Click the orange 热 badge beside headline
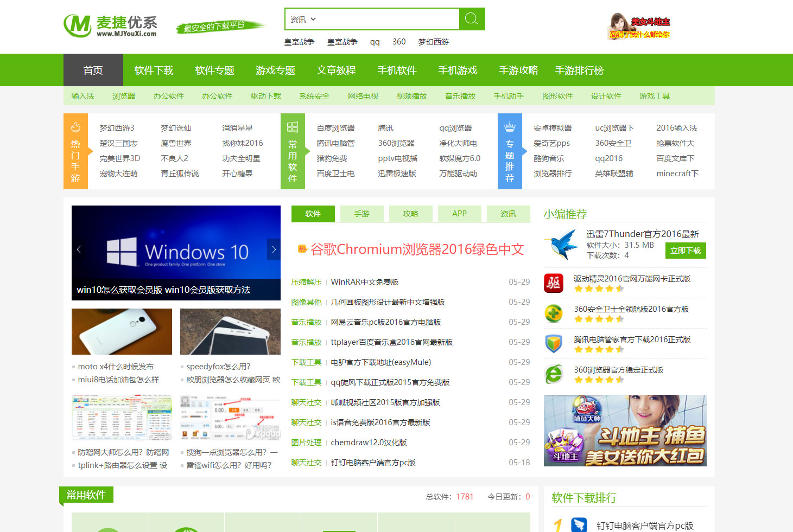 302,249
